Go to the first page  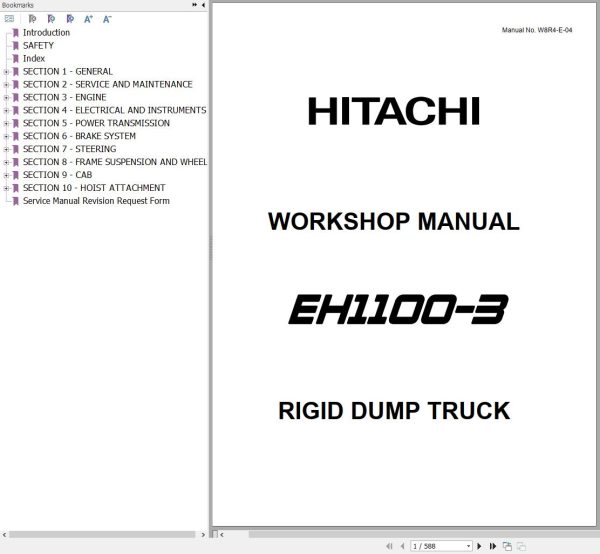(389, 546)
